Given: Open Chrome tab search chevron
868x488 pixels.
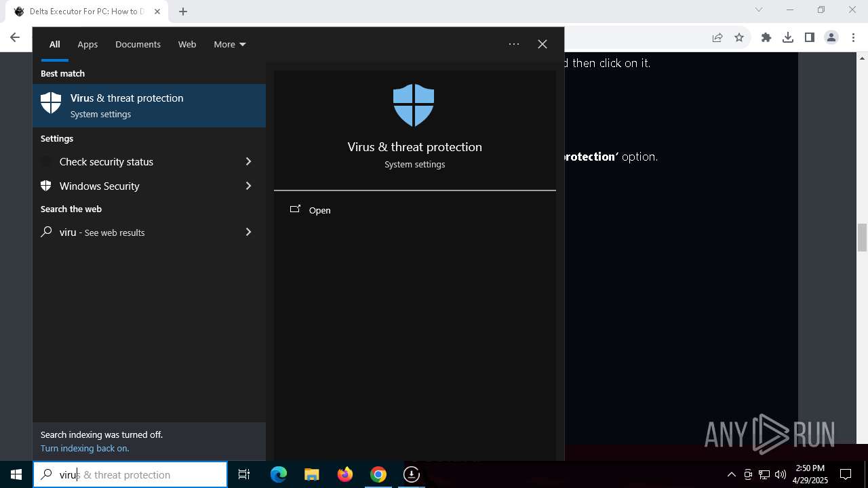Looking at the screenshot, I should pyautogui.click(x=759, y=9).
